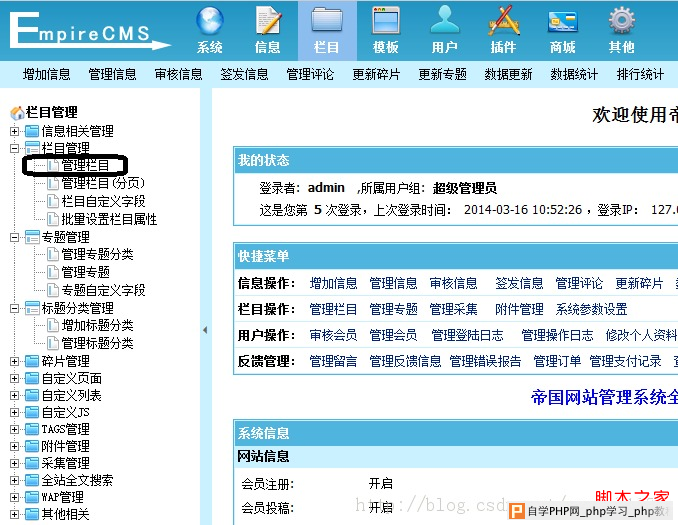The width and height of the screenshot is (678, 525).
Task: Collapse the 专题管理 tree node
Action: pyautogui.click(x=14, y=237)
